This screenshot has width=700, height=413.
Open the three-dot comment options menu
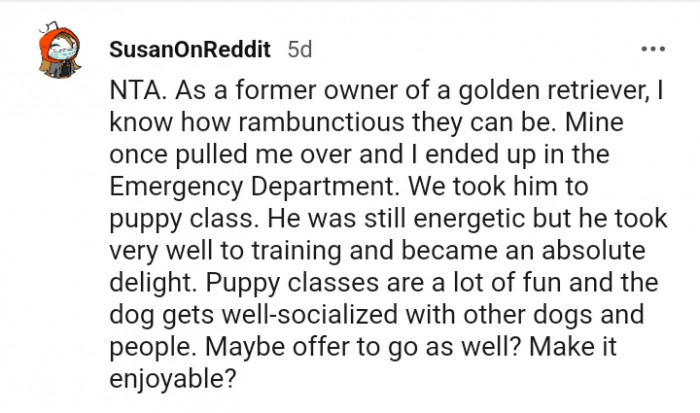[651, 49]
